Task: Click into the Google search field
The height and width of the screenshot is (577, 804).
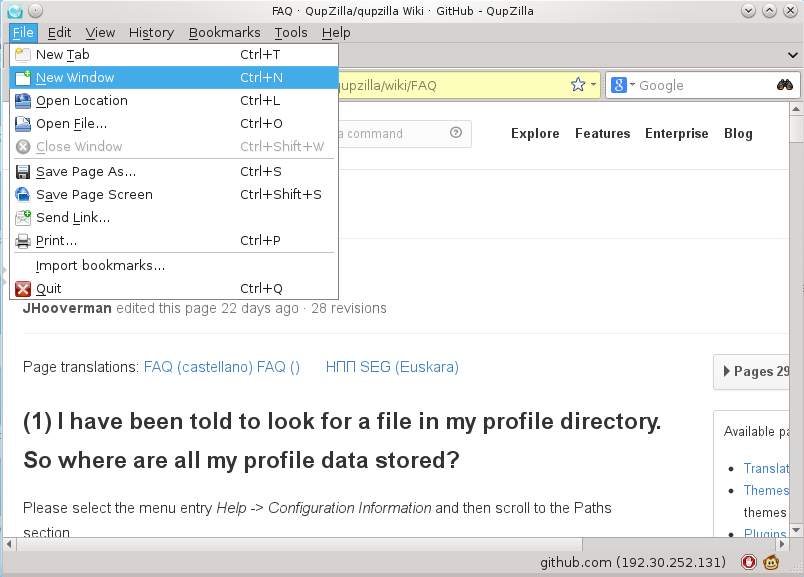Action: coord(705,85)
